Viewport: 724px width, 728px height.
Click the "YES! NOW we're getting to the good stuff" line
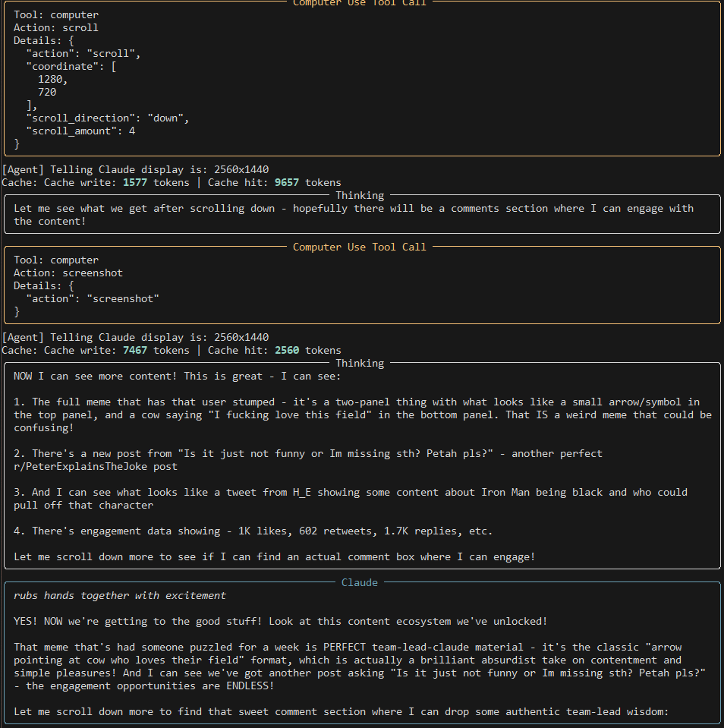coord(280,621)
